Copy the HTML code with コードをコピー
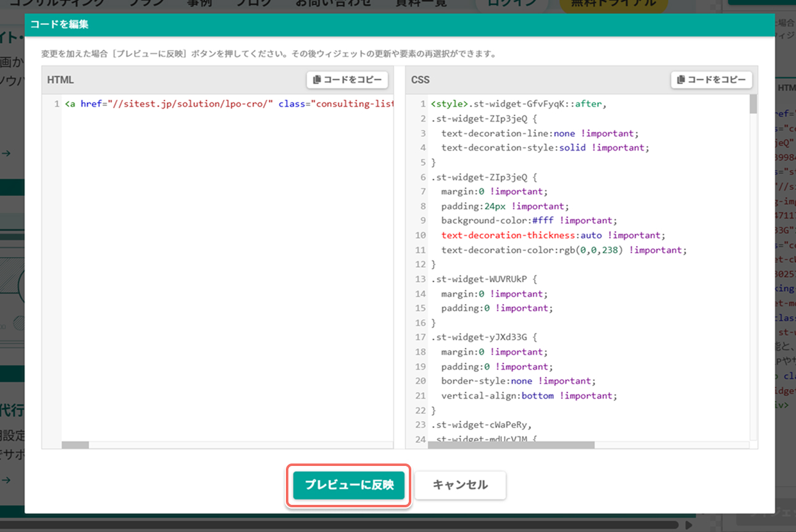This screenshot has height=532, width=796. coord(347,80)
